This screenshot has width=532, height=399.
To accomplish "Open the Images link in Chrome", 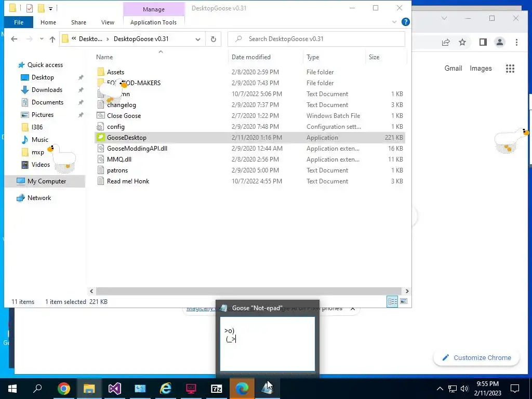I will 481,68.
